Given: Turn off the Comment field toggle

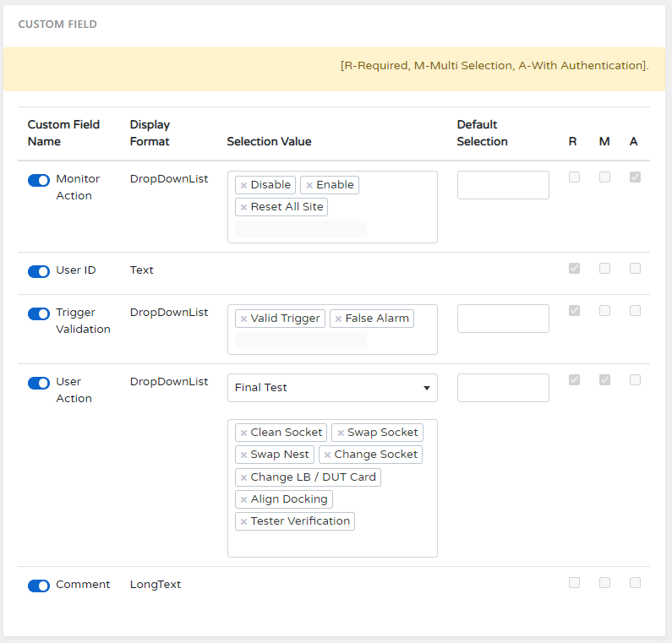Looking at the screenshot, I should click(39, 586).
